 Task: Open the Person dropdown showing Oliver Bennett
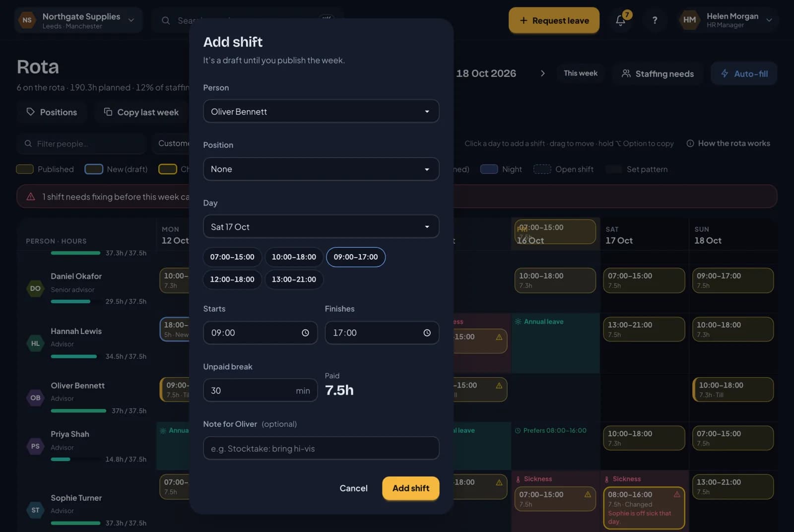[321, 111]
